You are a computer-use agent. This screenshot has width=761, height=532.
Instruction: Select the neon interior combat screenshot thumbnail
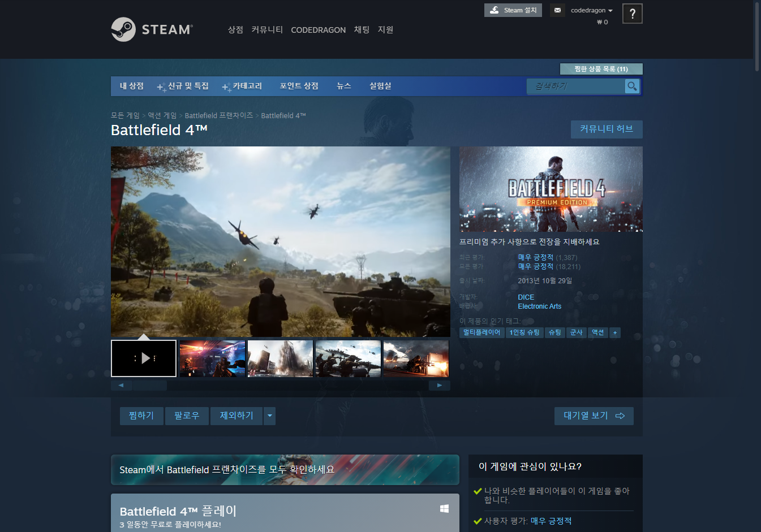(x=212, y=358)
